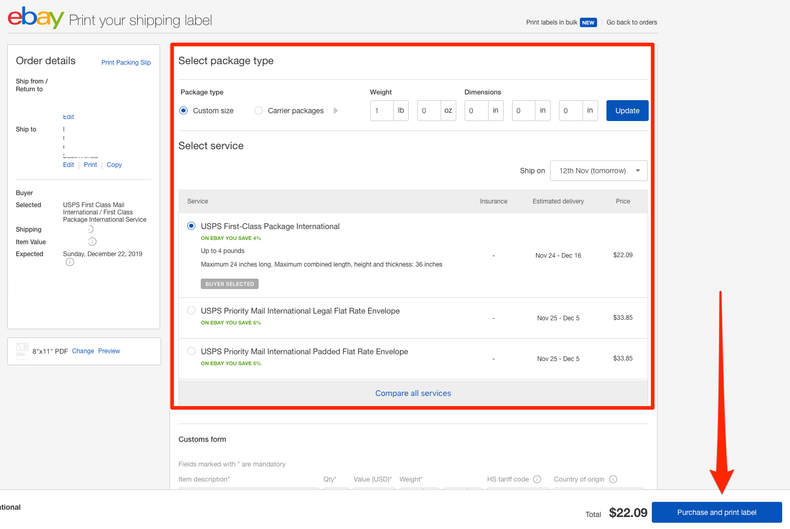Click Purchase and print label
The height and width of the screenshot is (529, 790).
(716, 512)
